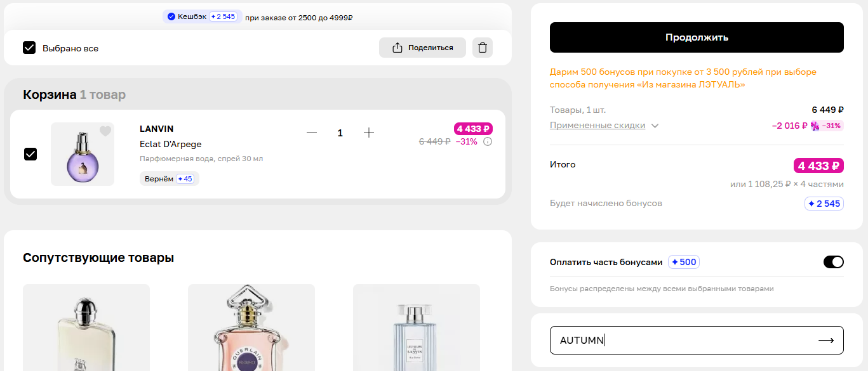Screen dimensions: 868x371
Task: Click the "2 545" bonus badge in the summary
Action: pos(824,204)
